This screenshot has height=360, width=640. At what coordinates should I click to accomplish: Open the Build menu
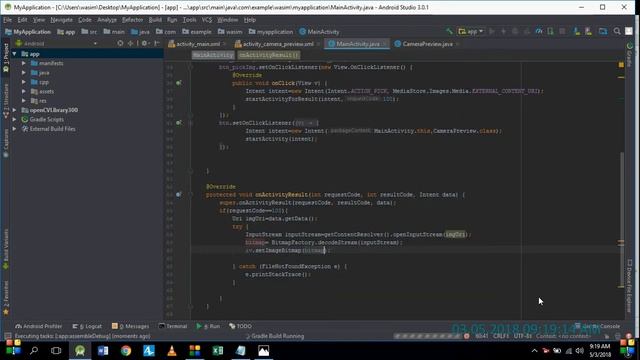point(155,20)
